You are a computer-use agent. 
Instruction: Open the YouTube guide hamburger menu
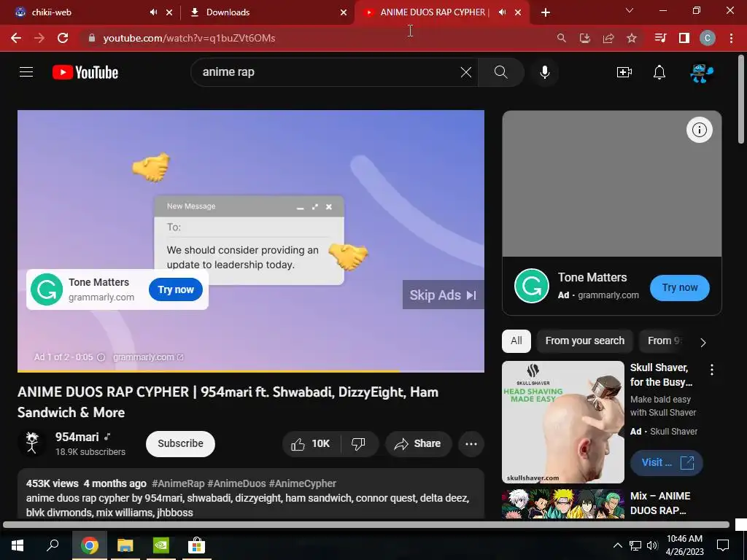point(26,72)
